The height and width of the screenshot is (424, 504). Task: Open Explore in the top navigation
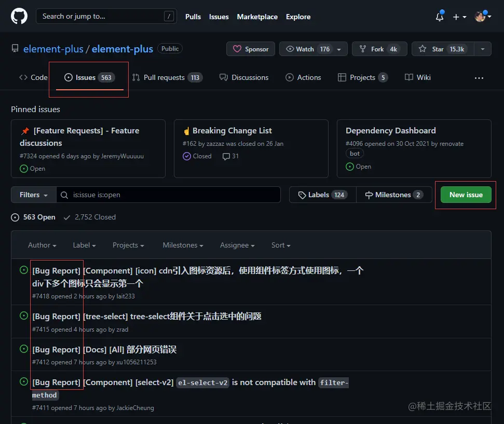[x=298, y=17]
